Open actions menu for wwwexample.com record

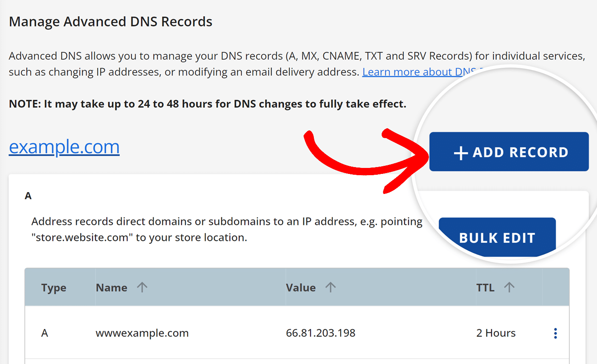coord(556,333)
